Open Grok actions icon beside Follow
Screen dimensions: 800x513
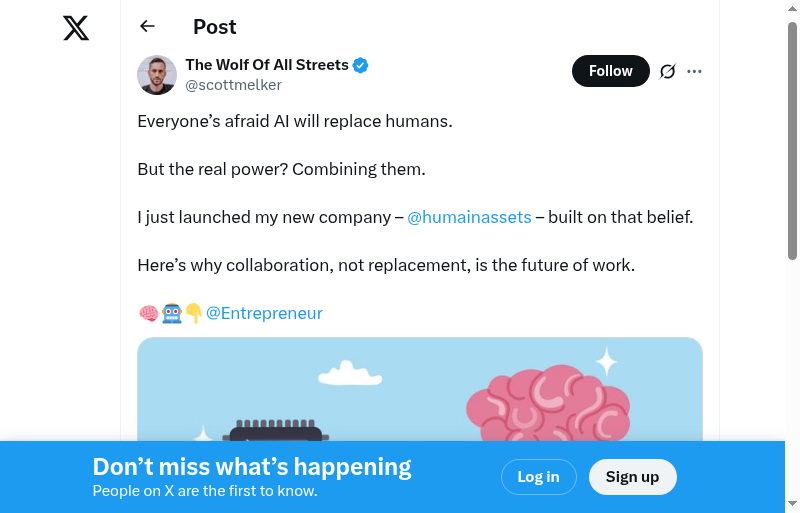[668, 71]
